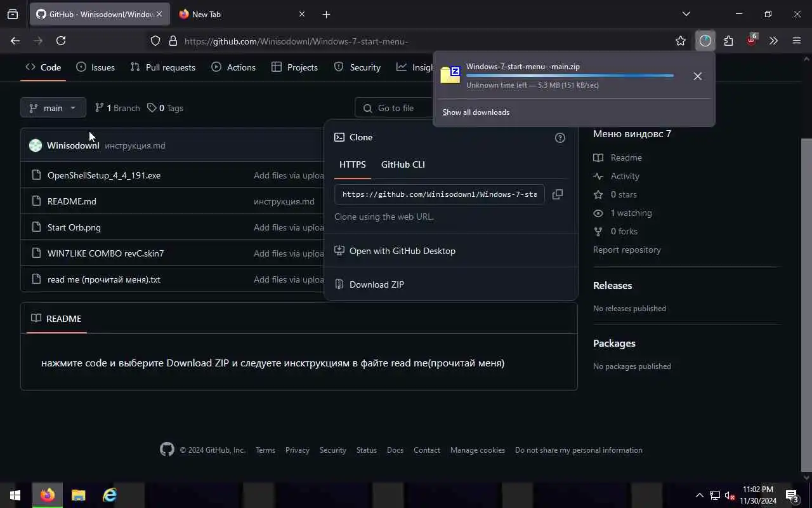Open the Firefox View icon

click(13, 14)
